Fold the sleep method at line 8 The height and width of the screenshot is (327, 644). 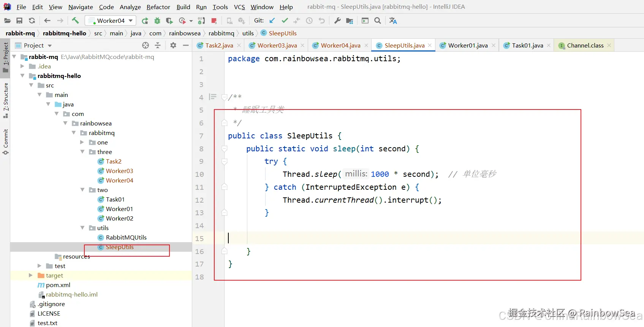tap(225, 148)
